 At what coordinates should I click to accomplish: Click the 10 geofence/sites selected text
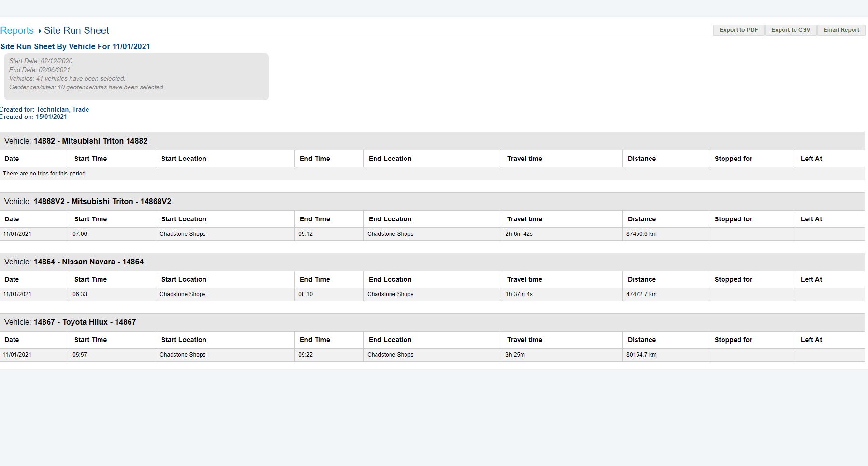tap(87, 87)
